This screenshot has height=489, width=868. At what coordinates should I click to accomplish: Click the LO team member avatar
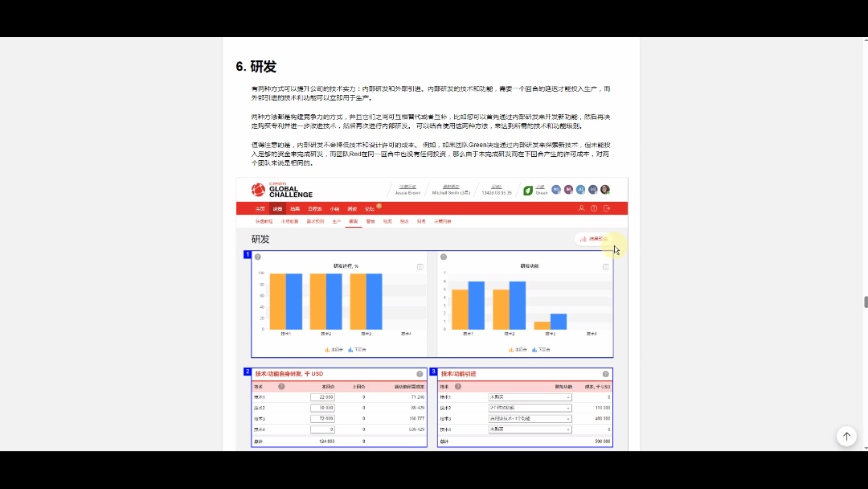coord(593,189)
